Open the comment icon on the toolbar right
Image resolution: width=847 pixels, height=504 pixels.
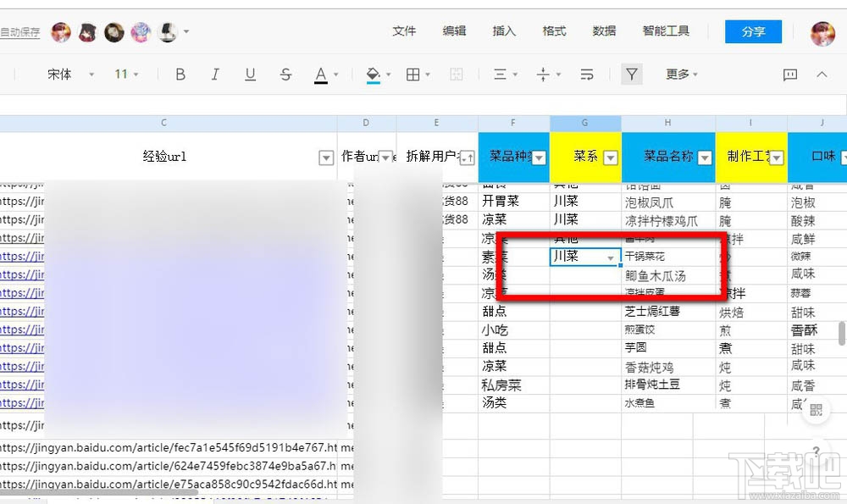click(x=790, y=74)
